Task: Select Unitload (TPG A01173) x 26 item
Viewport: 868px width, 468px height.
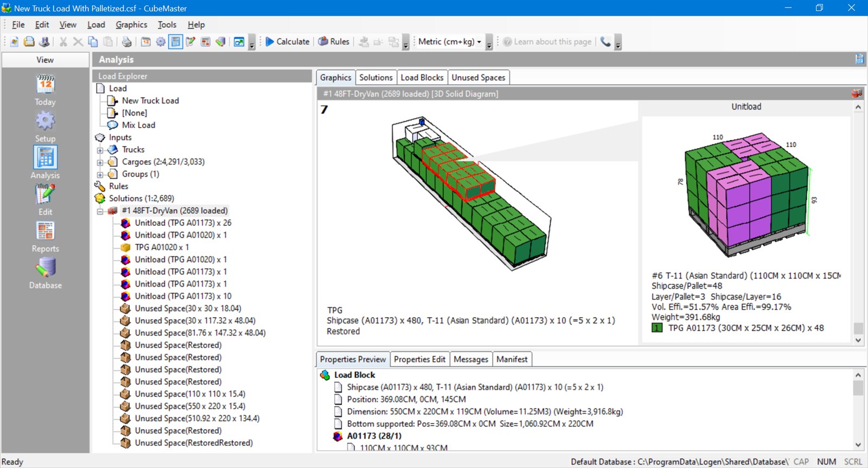Action: pyautogui.click(x=183, y=223)
